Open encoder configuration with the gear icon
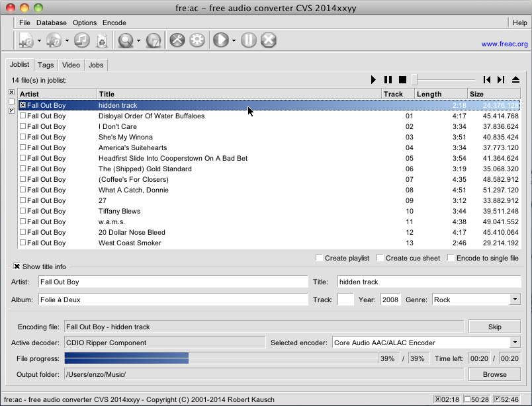The height and width of the screenshot is (406, 532). 197,40
